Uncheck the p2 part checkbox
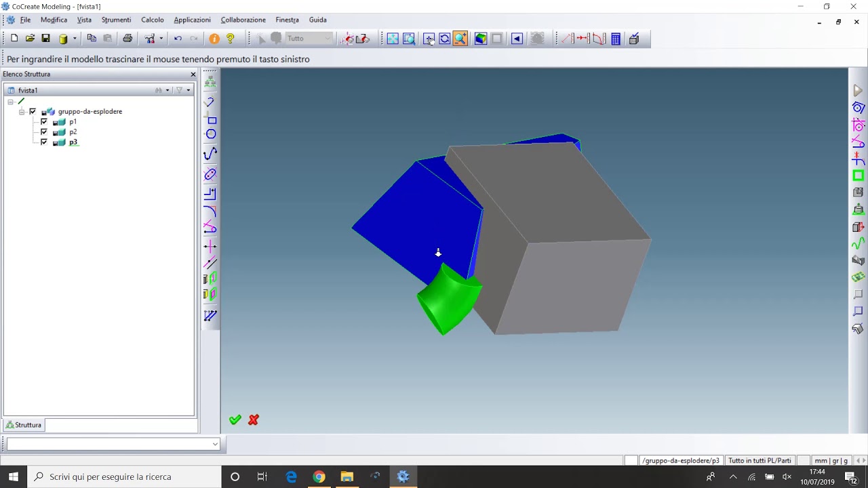Viewport: 868px width, 488px height. pyautogui.click(x=44, y=132)
